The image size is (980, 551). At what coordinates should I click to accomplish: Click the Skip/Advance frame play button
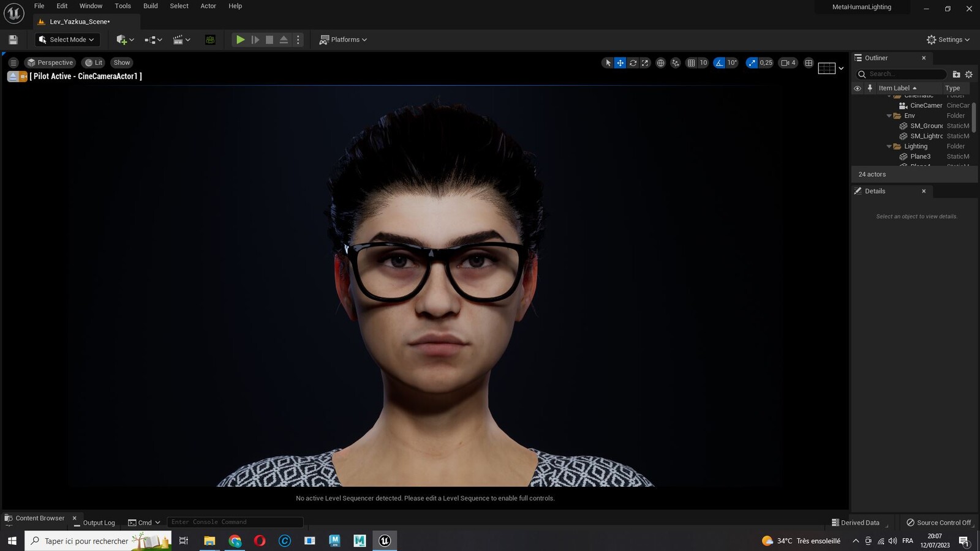(255, 40)
